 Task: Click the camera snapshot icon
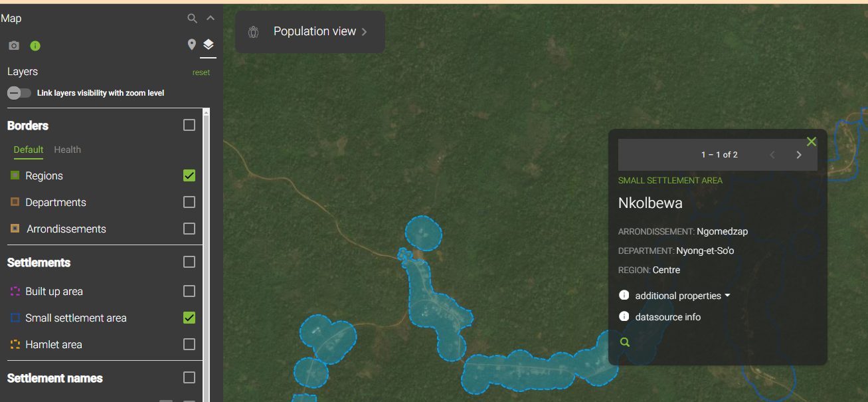[14, 46]
